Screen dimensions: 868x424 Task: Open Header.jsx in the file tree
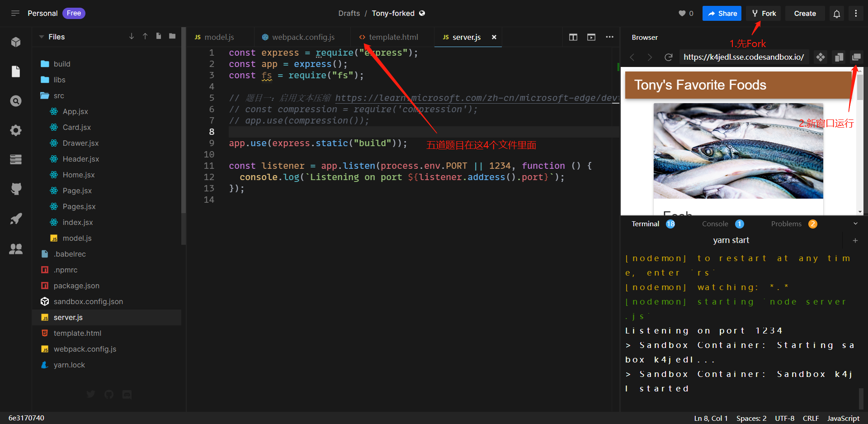tap(80, 159)
